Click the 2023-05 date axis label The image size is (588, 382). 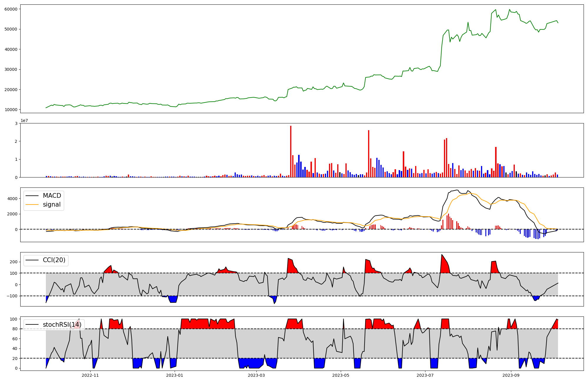341,375
